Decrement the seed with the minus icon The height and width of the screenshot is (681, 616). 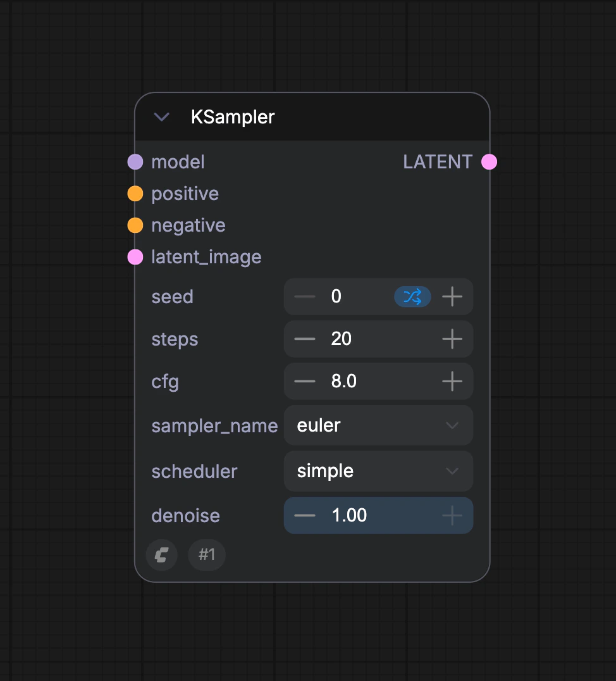[304, 296]
